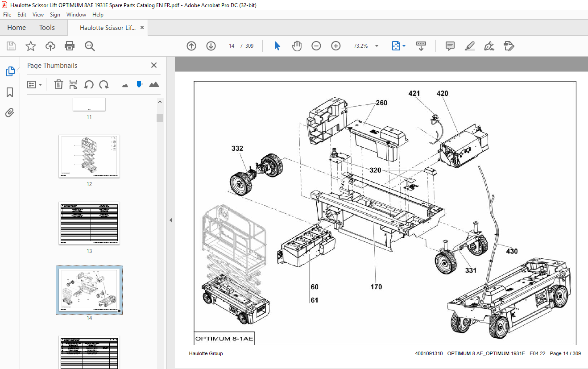The height and width of the screenshot is (369, 588).
Task: Open the Find text search tool
Action: coord(90,46)
